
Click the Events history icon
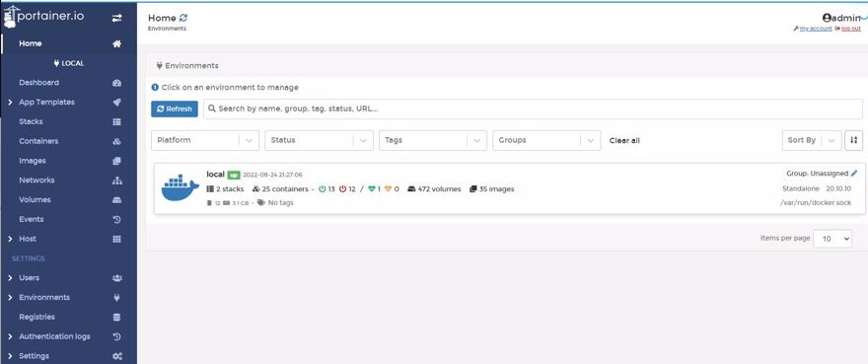(x=116, y=219)
